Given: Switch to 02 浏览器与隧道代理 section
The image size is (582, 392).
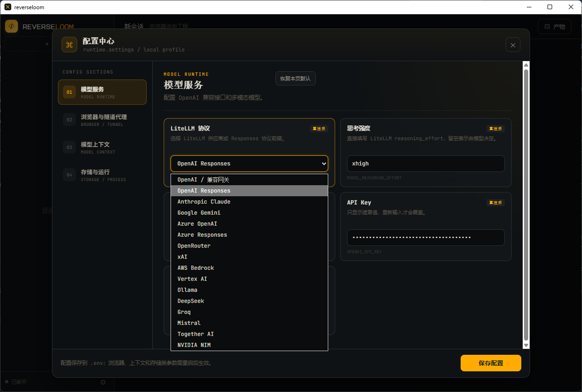Looking at the screenshot, I should [102, 120].
